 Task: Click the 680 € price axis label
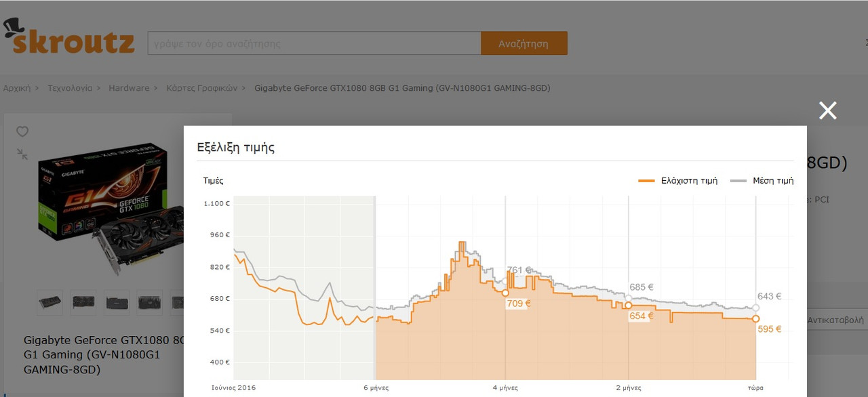pos(219,299)
